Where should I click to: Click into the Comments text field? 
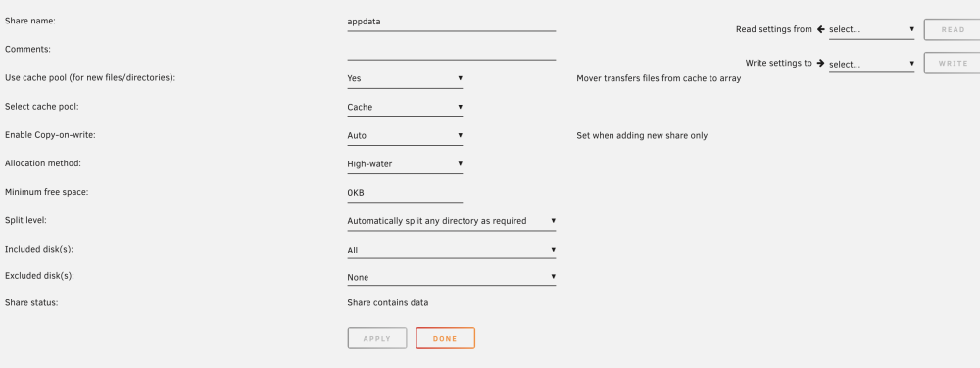[x=451, y=51]
